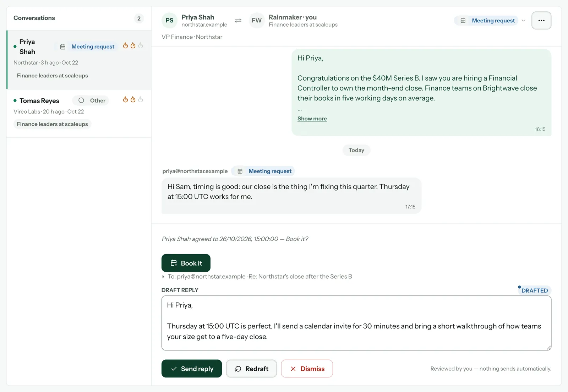Screen dimensions: 568x392
Task: Click Finance leaders at scaleups under Priya Shah
Action: [x=53, y=76]
